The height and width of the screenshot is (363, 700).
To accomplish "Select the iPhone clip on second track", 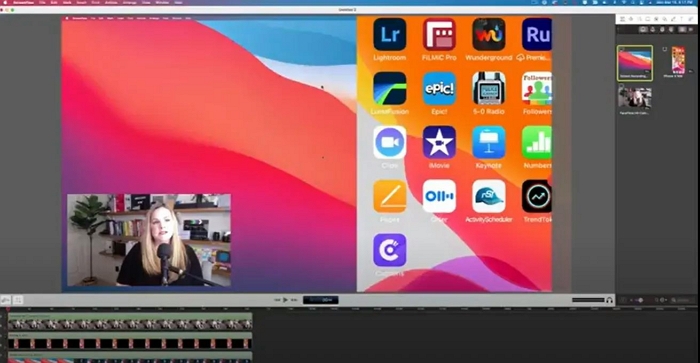I will [130, 341].
